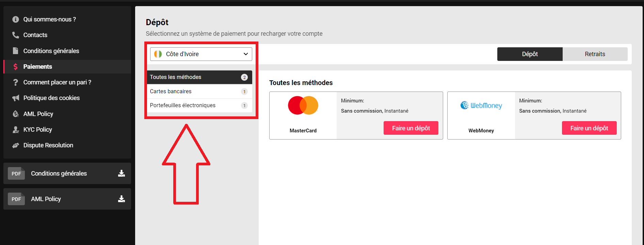Screen dimensions: 644x245
Task: Click Minimum: label in MasterCard card
Action: [353, 101]
